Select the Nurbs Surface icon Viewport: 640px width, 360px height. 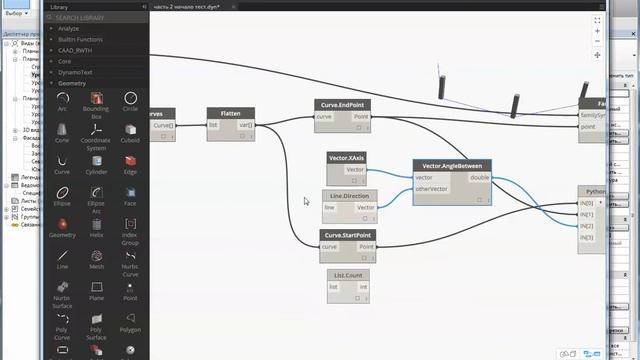[x=62, y=287]
